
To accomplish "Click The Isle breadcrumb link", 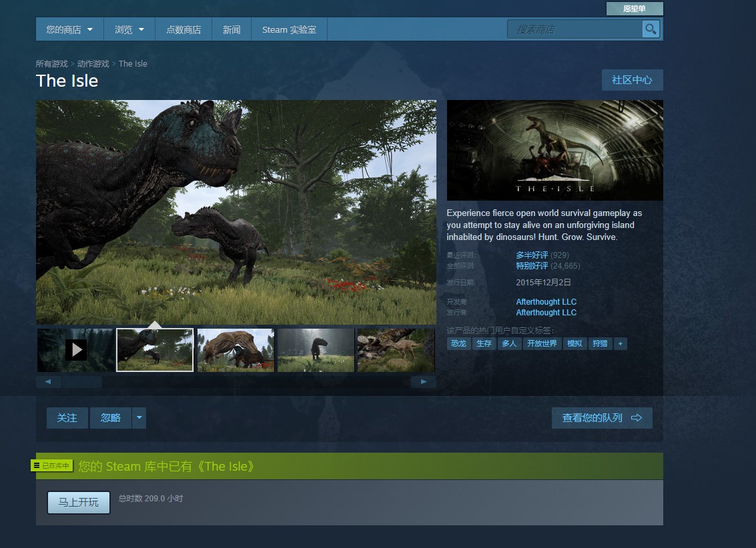I will tap(133, 63).
